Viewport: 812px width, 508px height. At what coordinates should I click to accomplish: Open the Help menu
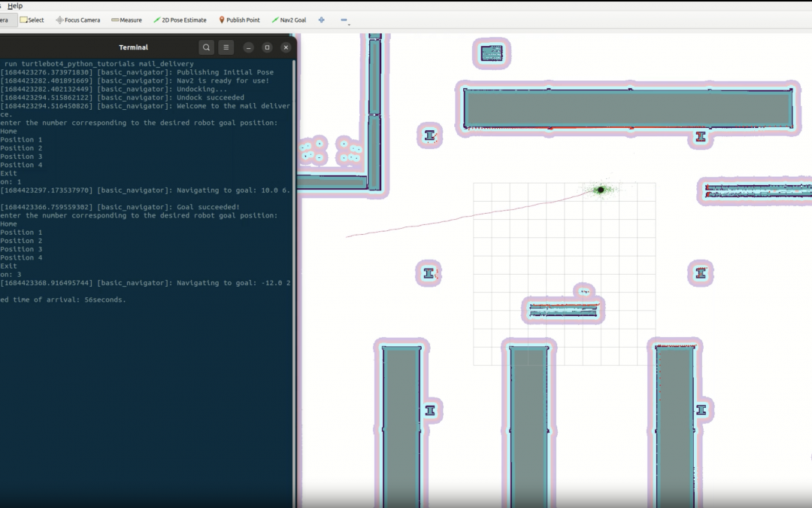click(x=15, y=6)
